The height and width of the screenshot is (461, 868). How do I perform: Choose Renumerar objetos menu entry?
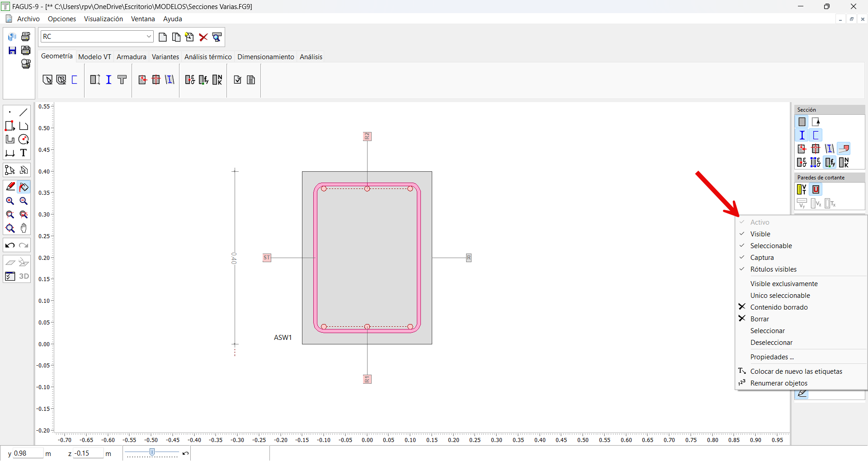(x=778, y=383)
